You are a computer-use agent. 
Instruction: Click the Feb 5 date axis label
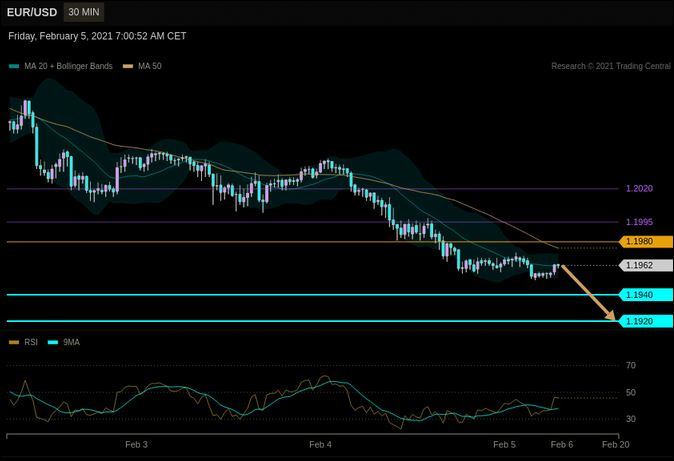pos(504,445)
